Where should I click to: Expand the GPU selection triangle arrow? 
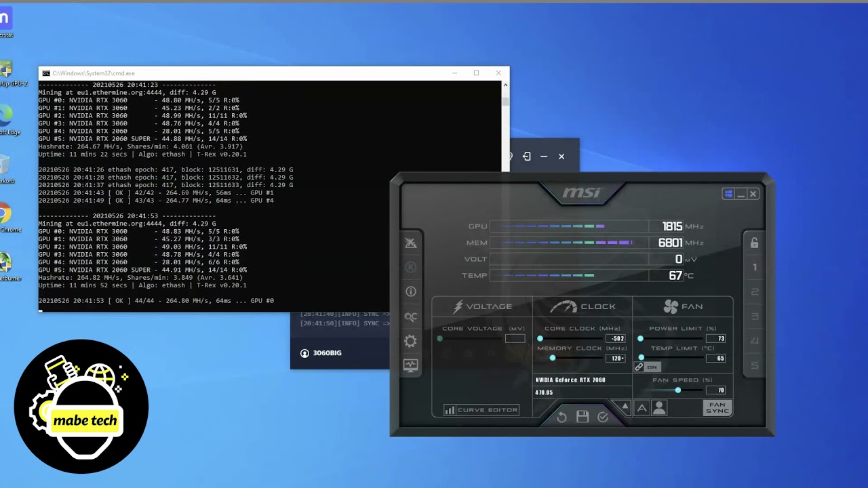pos(625,407)
